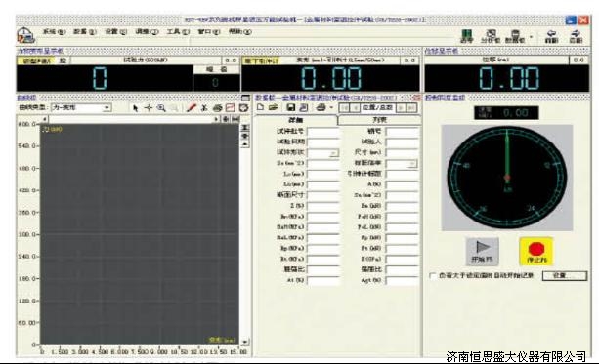Click the yellow force sensor label button
The image size is (599, 364).
[x=37, y=61]
